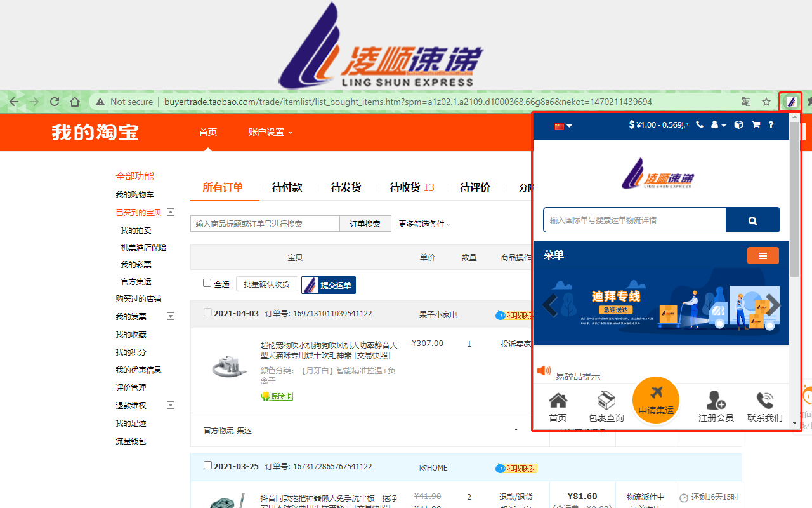Click the browser address bar URL
Viewport: 812px width, 508px height.
(x=408, y=102)
